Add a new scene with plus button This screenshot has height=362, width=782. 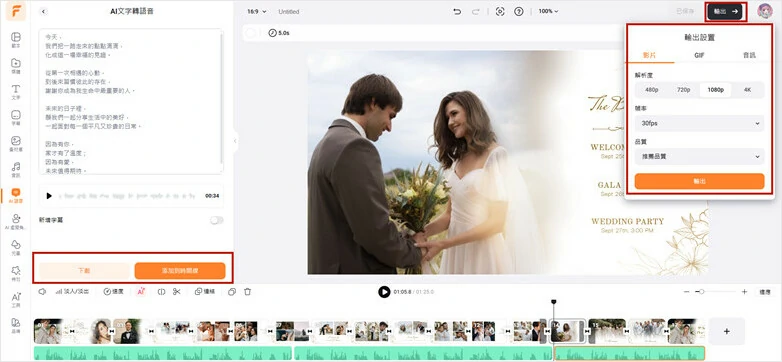pyautogui.click(x=727, y=331)
